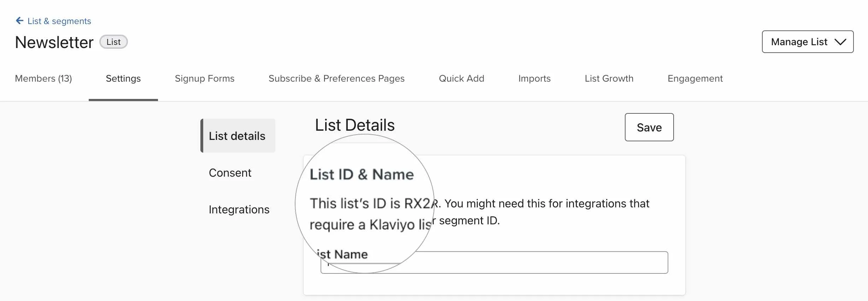Select the Settings tab
This screenshot has height=301, width=868.
click(x=123, y=78)
